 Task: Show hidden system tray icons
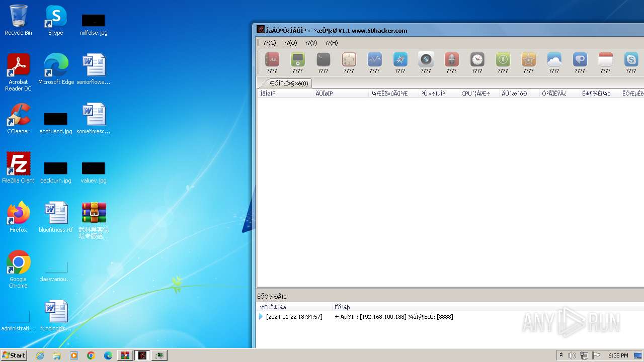point(561,355)
